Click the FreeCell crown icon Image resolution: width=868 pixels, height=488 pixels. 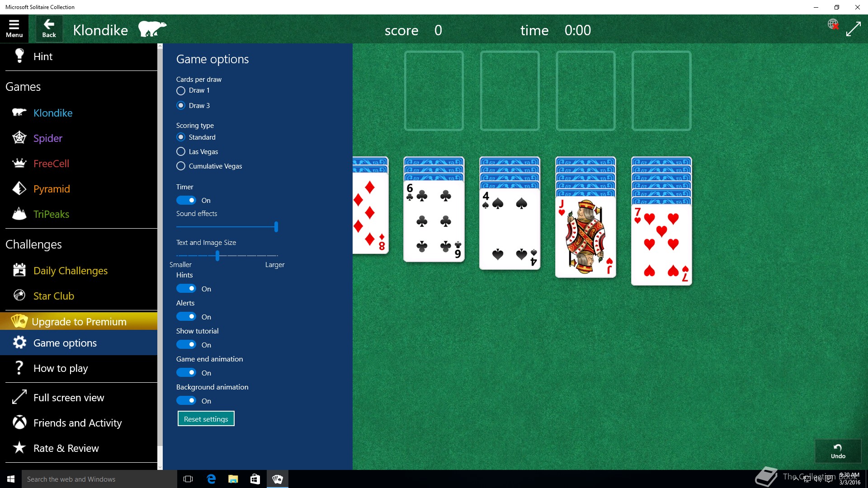tap(19, 163)
